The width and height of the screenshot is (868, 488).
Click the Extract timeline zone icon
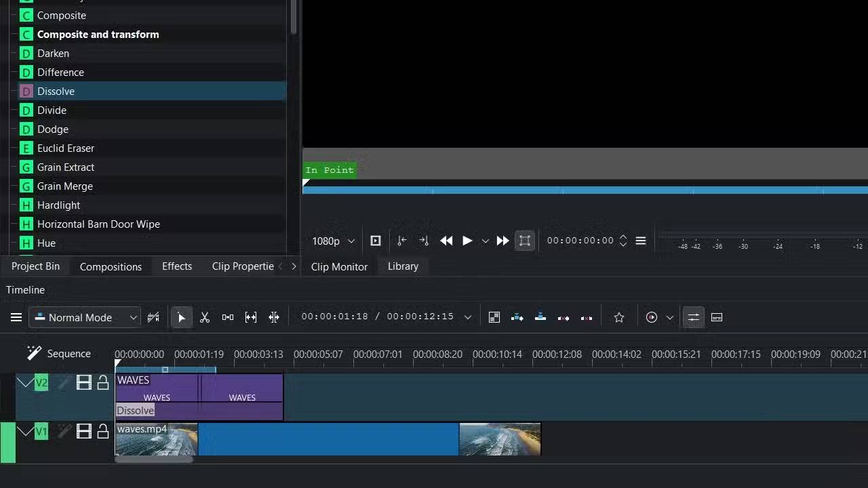coord(564,317)
